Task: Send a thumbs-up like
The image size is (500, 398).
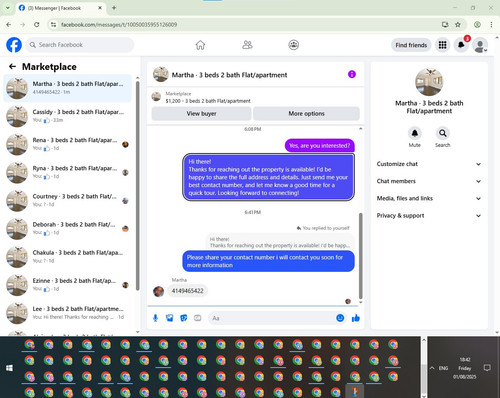Action: tap(356, 318)
